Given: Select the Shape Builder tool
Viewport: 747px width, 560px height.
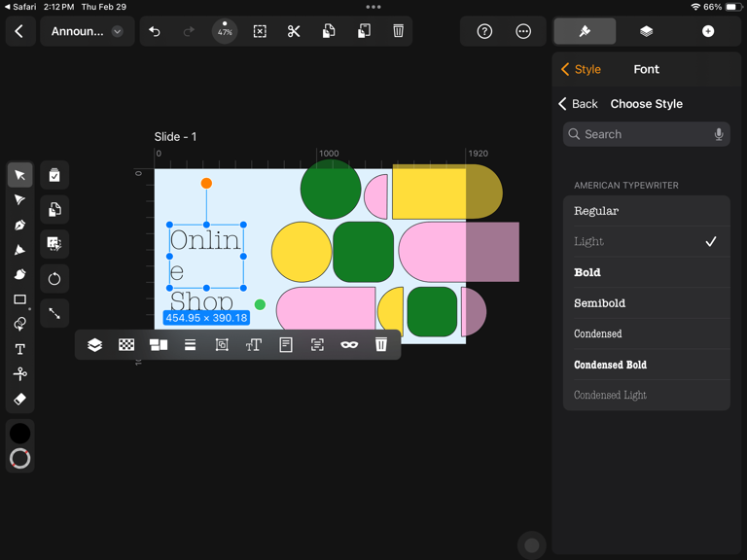Looking at the screenshot, I should click(20, 325).
